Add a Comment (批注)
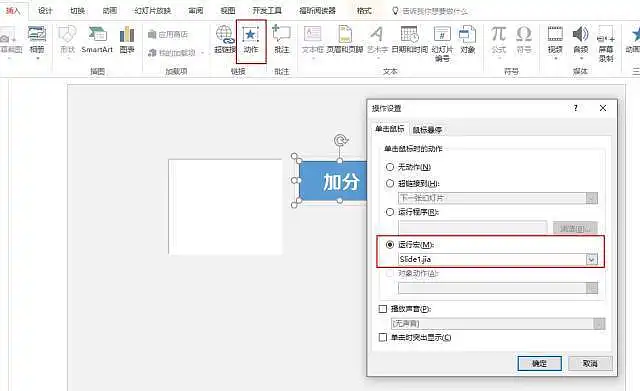 click(282, 40)
